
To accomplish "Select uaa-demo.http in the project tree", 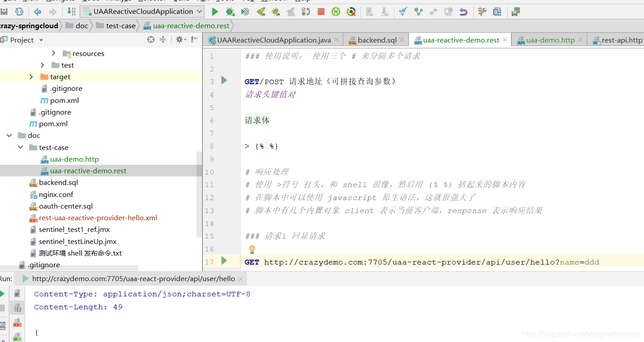I will point(74,159).
